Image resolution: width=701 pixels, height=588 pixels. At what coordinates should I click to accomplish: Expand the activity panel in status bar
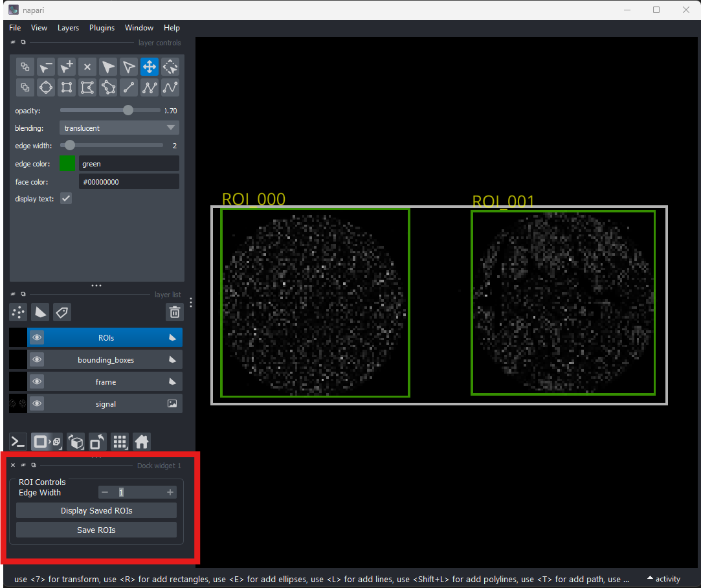coord(663,579)
